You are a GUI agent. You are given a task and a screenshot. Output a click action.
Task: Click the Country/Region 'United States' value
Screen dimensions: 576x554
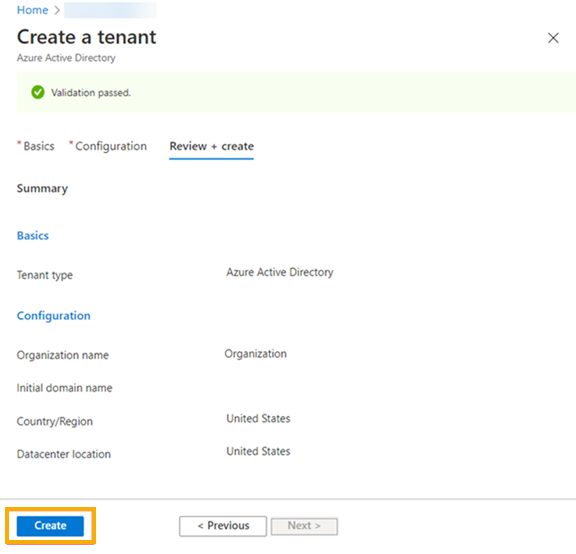tap(258, 418)
